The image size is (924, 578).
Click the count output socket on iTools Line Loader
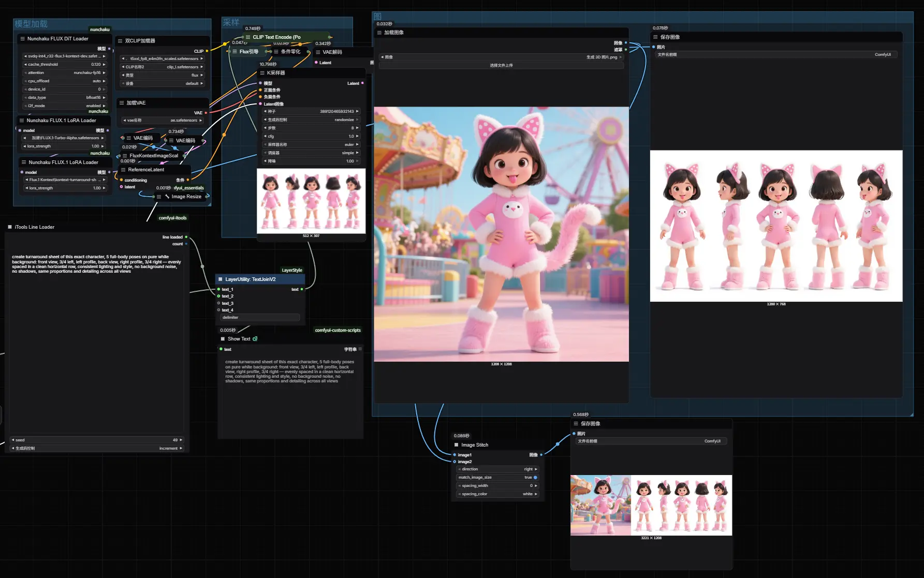click(186, 244)
